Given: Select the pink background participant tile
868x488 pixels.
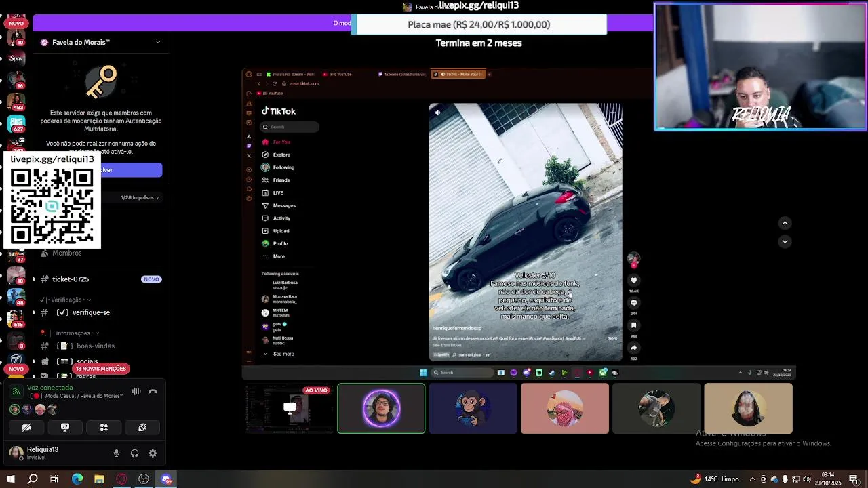Looking at the screenshot, I should [564, 408].
